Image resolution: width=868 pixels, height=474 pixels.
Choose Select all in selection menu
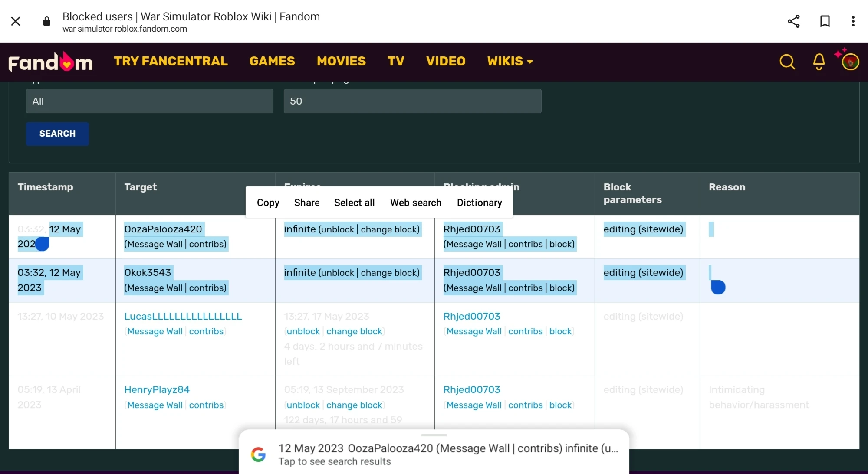[x=354, y=203]
